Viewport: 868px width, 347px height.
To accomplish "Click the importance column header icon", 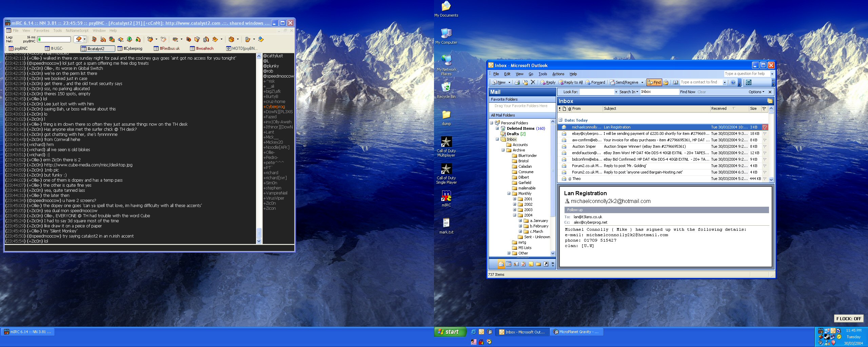I will coord(560,109).
